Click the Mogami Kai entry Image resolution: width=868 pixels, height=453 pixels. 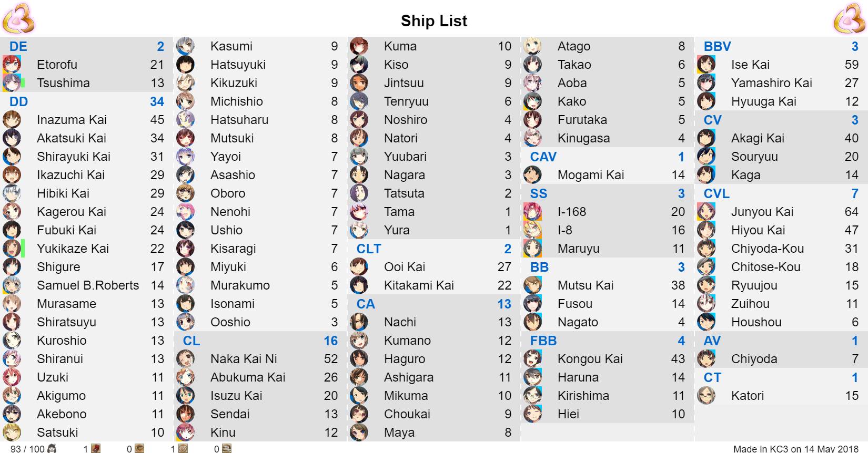coord(608,175)
